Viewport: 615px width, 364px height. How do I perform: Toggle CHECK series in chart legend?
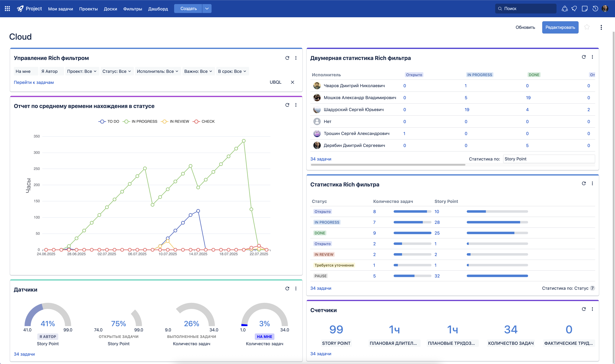click(204, 121)
